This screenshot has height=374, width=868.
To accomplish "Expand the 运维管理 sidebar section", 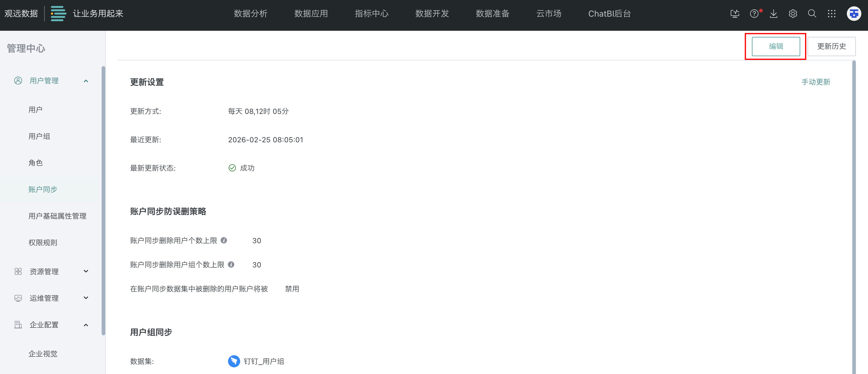I will [86, 298].
